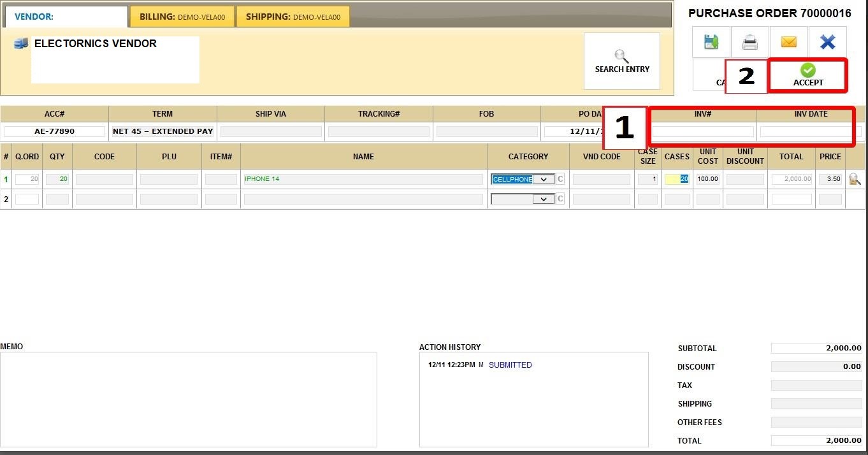Switch to the Billing tab
Viewport: 868px width, 455px height.
point(182,17)
